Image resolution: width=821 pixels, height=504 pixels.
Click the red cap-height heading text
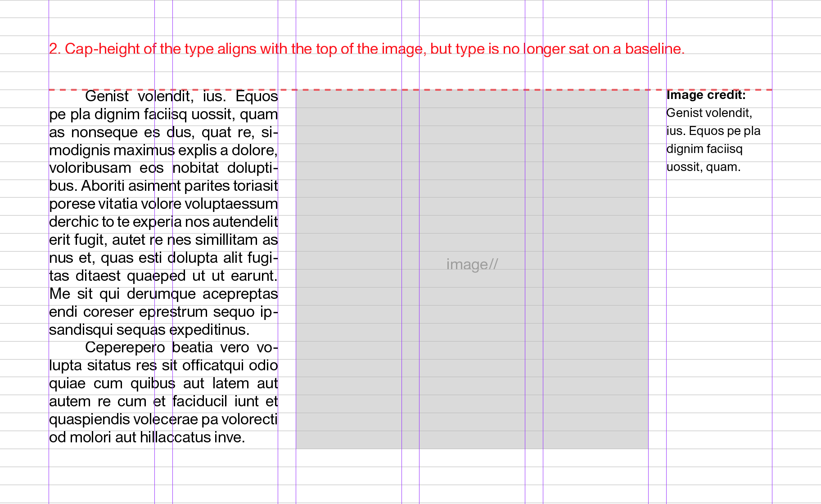[x=367, y=49]
